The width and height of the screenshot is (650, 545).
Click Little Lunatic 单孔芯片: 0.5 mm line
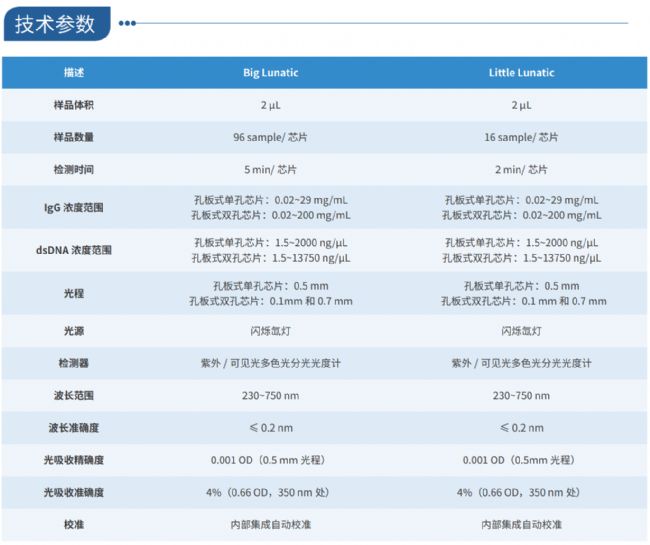pos(521,286)
